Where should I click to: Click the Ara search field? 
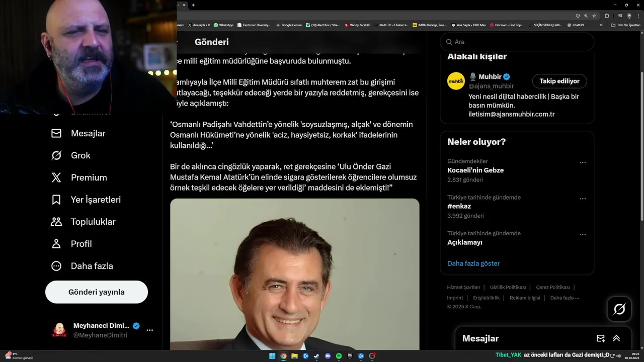[517, 42]
